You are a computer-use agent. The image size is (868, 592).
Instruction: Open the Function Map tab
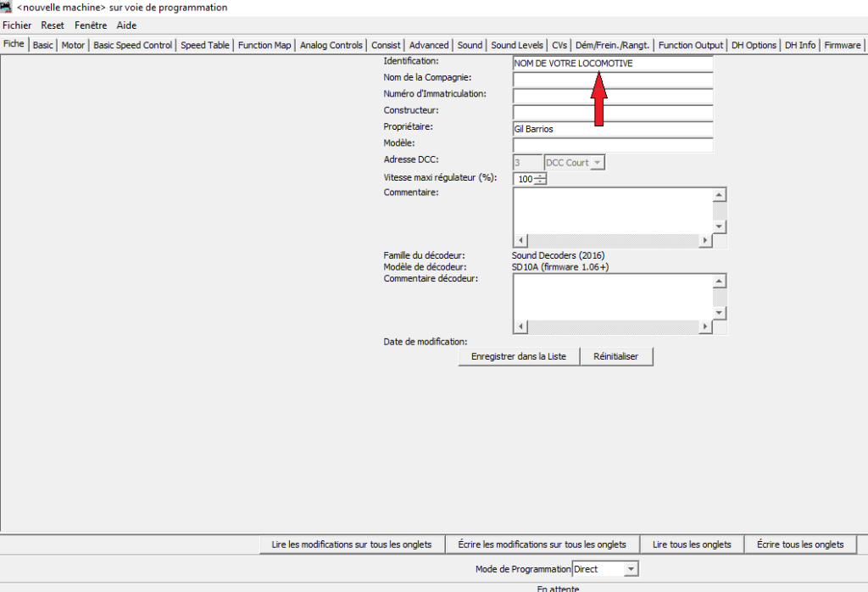point(264,45)
